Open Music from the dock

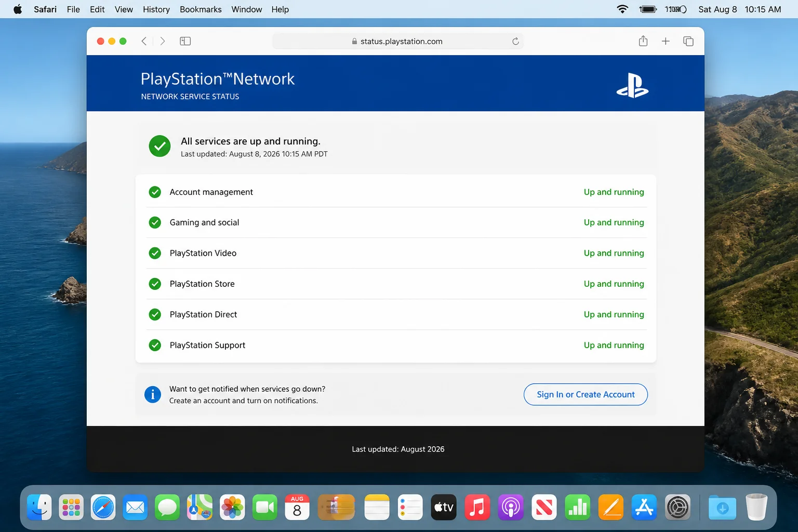[477, 507]
